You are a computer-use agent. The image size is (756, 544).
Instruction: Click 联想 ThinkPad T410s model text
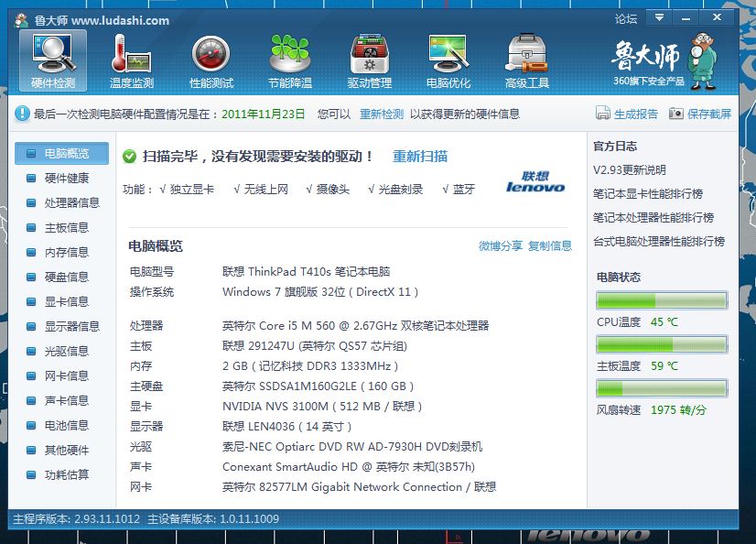(x=307, y=271)
